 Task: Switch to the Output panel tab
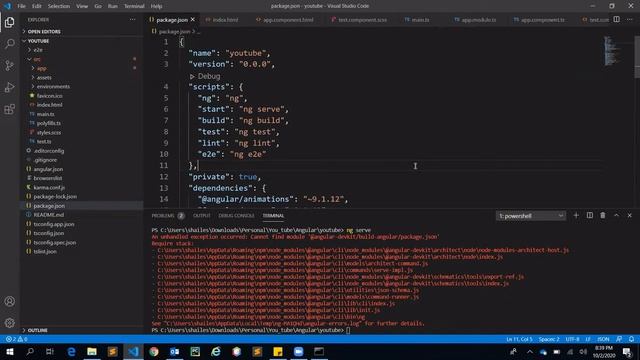pos(202,216)
